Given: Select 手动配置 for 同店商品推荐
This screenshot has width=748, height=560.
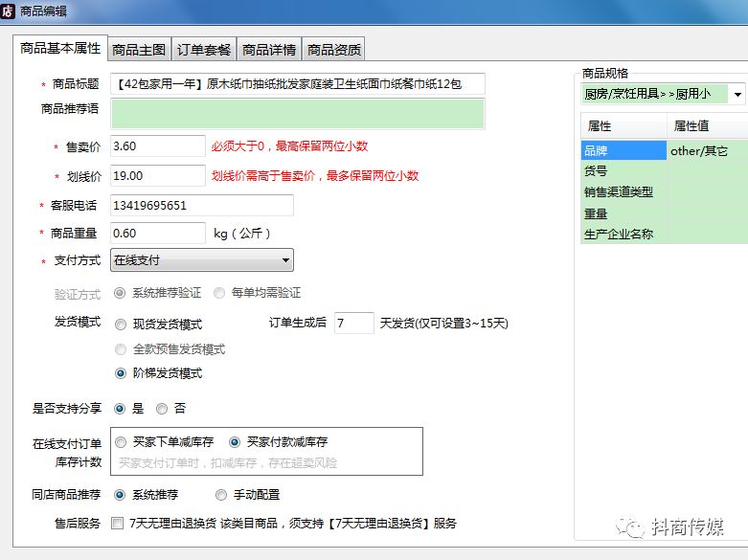Looking at the screenshot, I should tap(221, 495).
